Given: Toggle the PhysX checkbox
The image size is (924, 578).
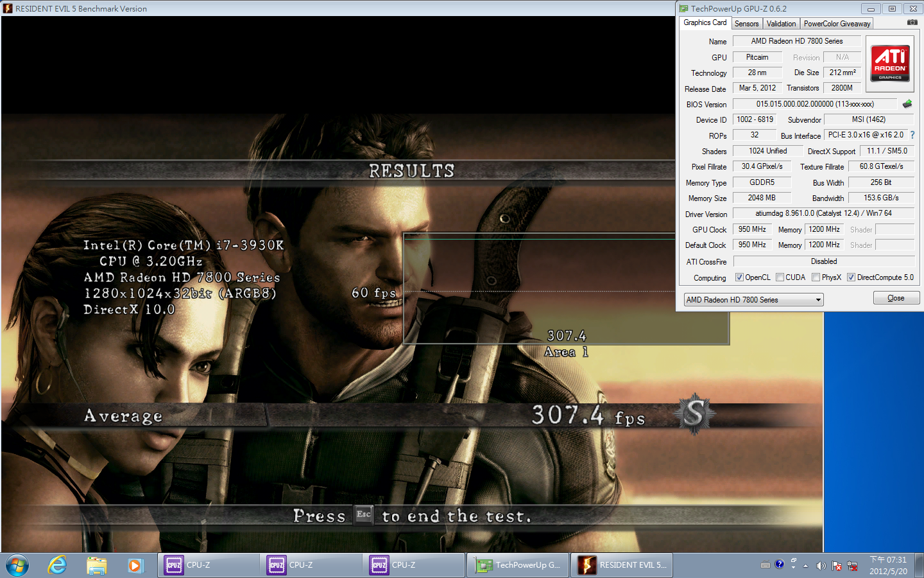Looking at the screenshot, I should pos(816,277).
